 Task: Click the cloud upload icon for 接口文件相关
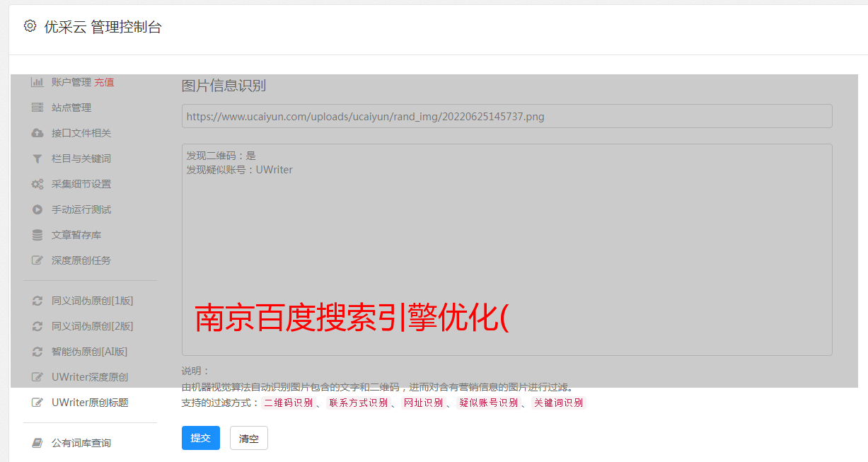point(37,133)
